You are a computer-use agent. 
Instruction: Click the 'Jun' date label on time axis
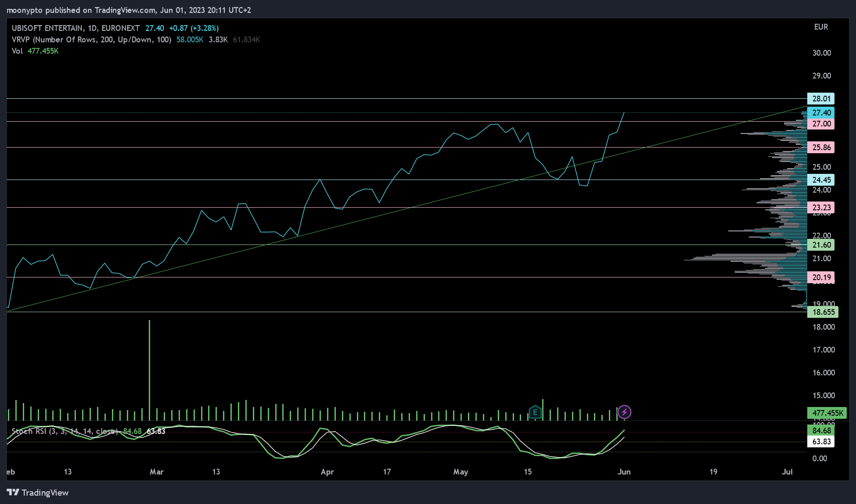(x=624, y=472)
